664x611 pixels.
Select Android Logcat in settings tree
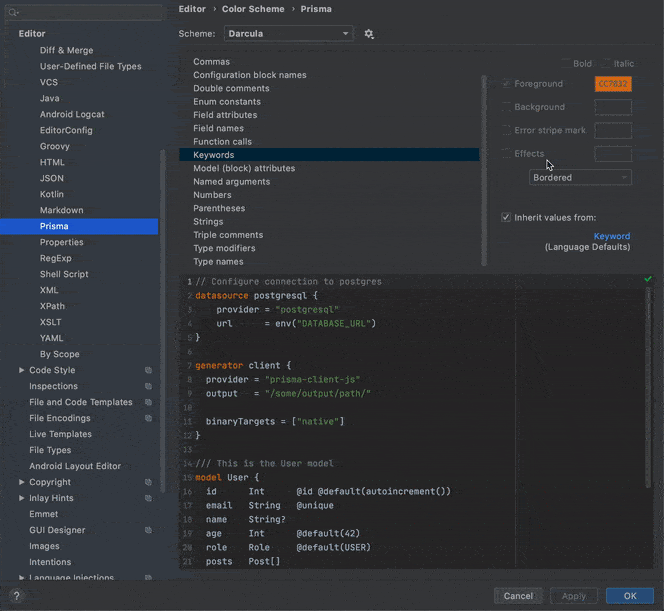79,114
